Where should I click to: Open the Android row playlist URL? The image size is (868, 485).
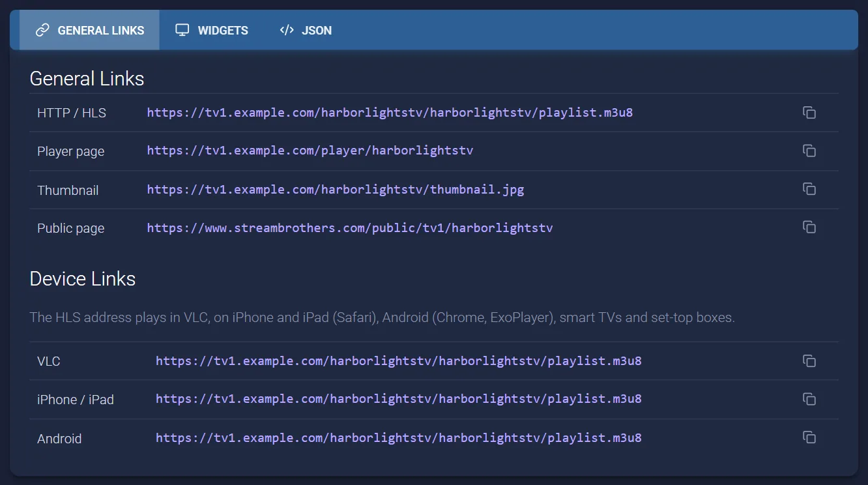[x=399, y=438]
